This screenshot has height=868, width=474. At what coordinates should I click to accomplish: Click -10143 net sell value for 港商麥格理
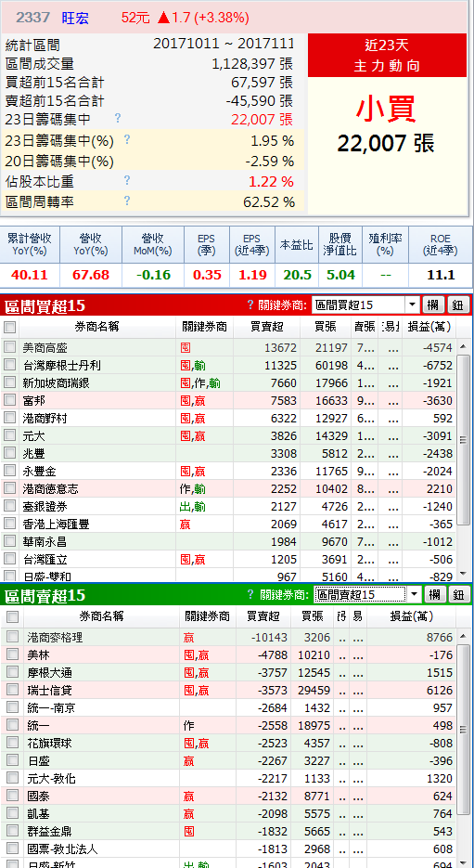tap(269, 637)
